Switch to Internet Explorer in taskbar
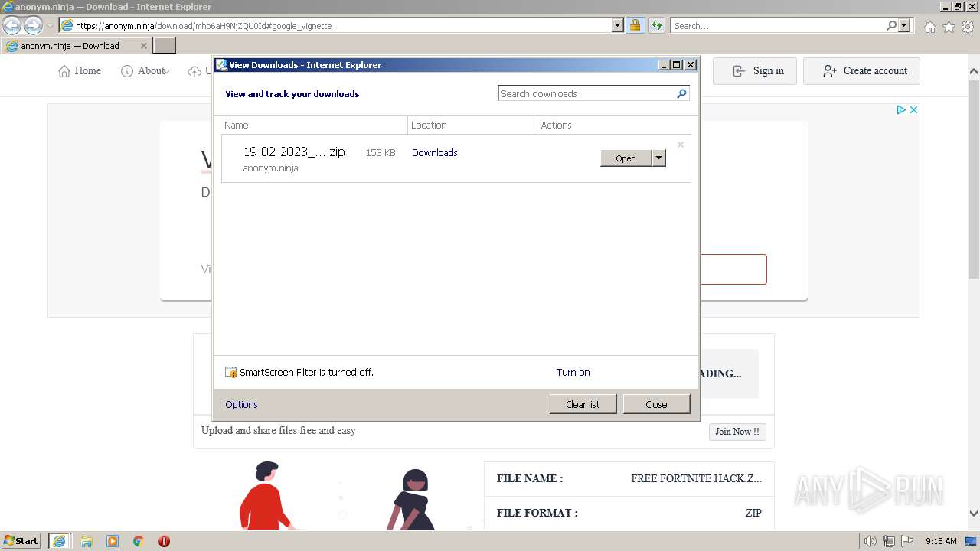The width and height of the screenshot is (980, 551). [x=60, y=541]
